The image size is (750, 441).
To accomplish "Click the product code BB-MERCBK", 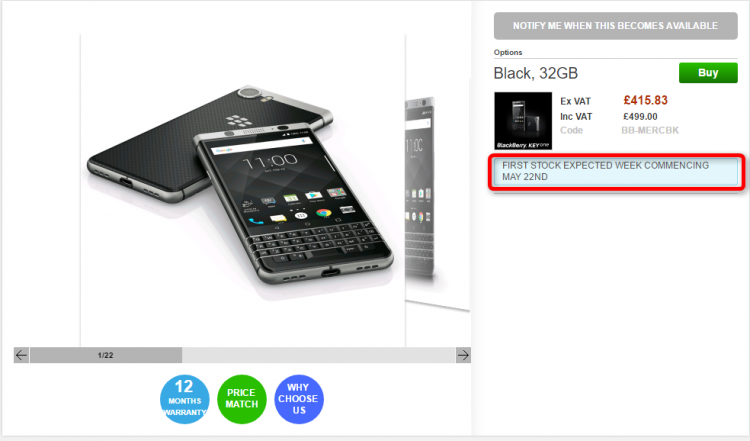I will (650, 130).
